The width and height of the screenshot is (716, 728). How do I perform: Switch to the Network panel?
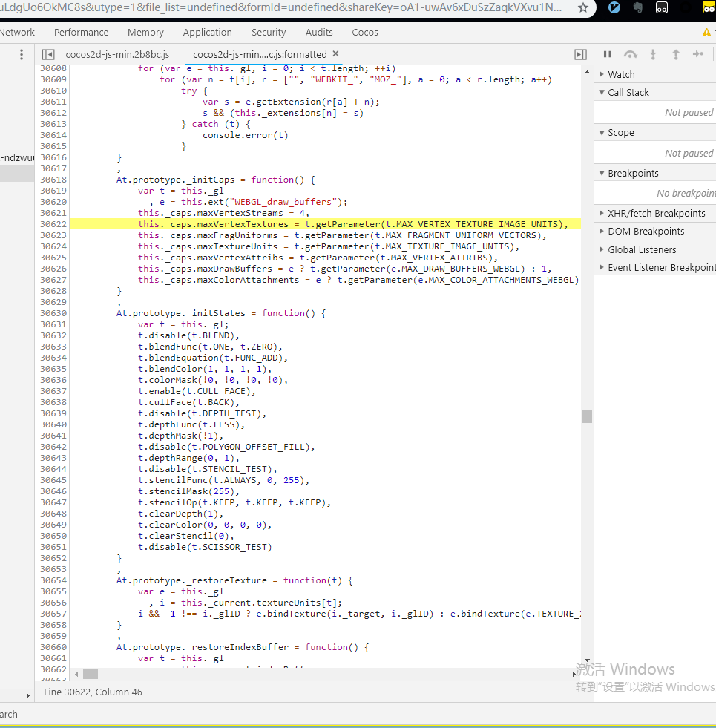click(x=17, y=32)
